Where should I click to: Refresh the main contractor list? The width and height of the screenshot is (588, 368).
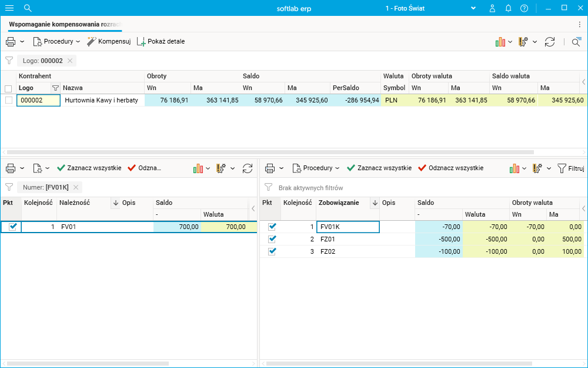550,42
